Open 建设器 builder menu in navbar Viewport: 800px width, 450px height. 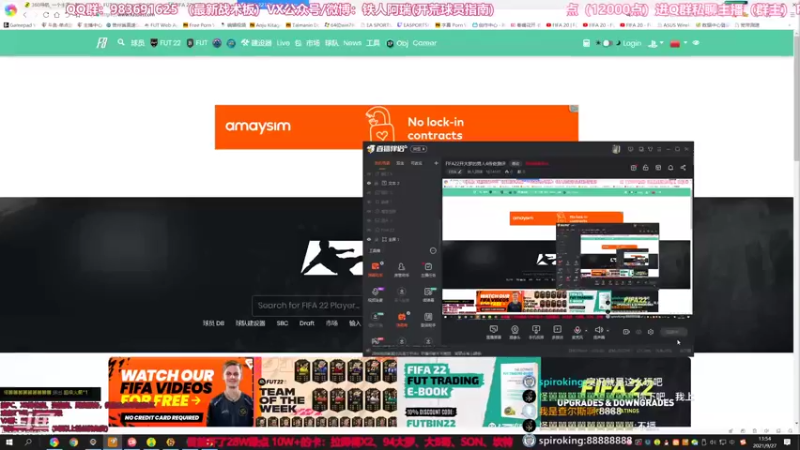(x=257, y=43)
